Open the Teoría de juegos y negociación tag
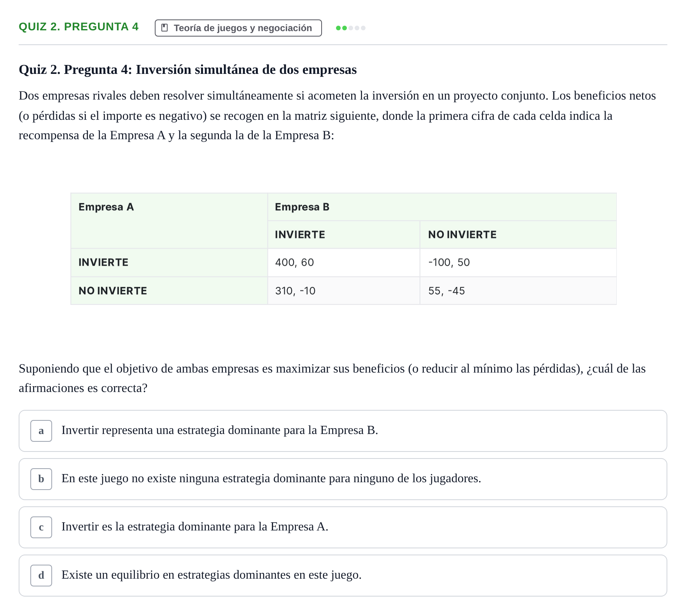This screenshot has width=686, height=616. [238, 28]
